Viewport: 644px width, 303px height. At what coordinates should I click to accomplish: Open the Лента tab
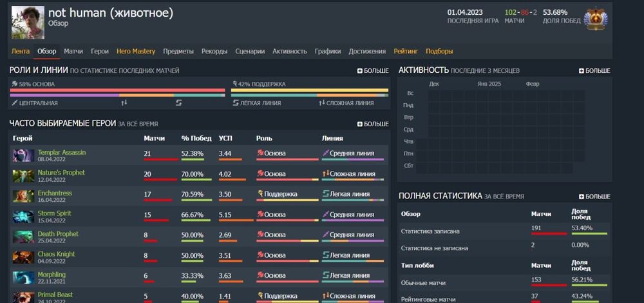click(x=21, y=52)
